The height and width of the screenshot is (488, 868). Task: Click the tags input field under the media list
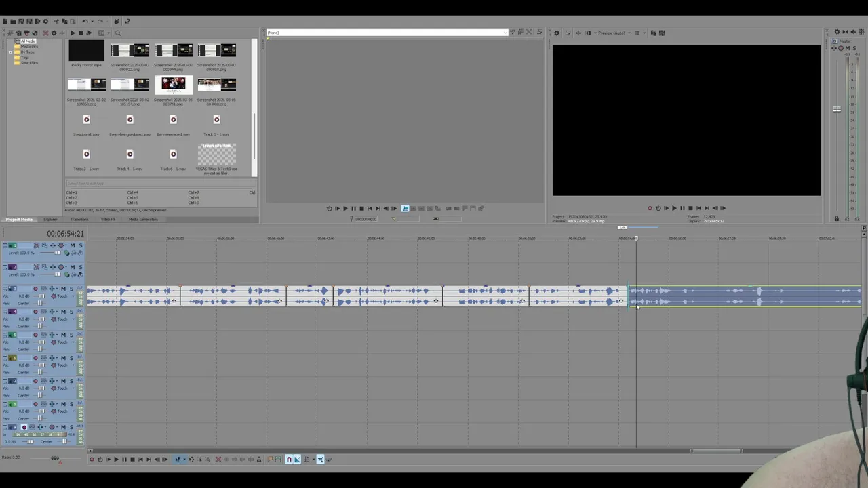(161, 183)
